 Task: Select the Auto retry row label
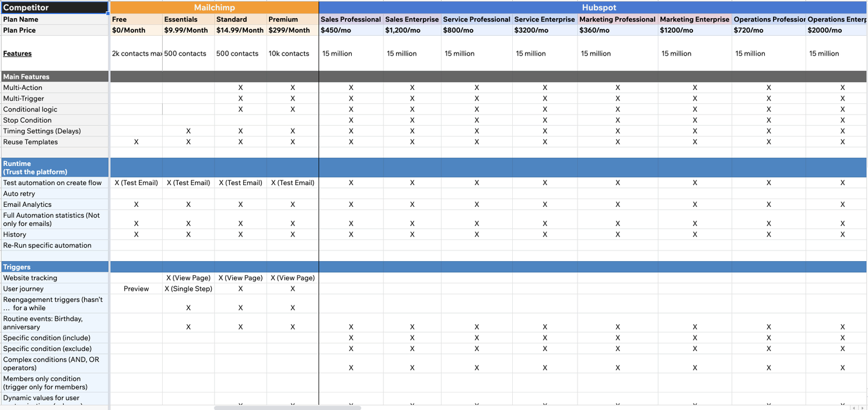coord(54,193)
